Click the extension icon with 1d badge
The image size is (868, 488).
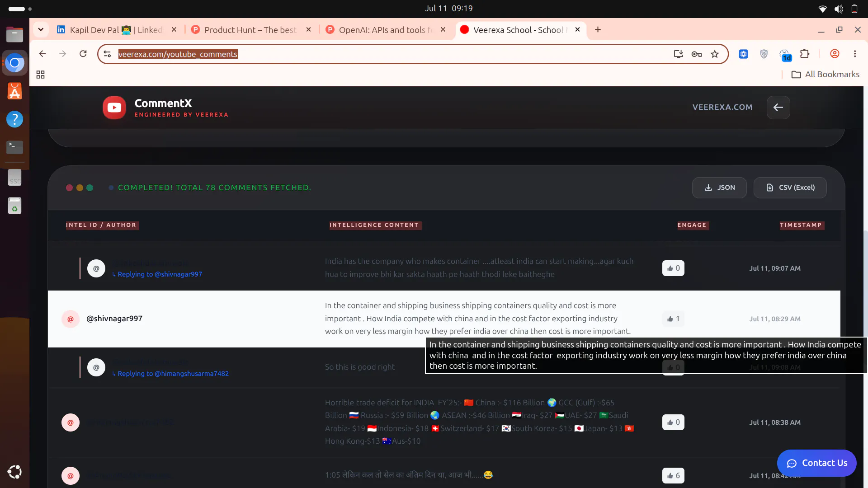[x=785, y=55]
